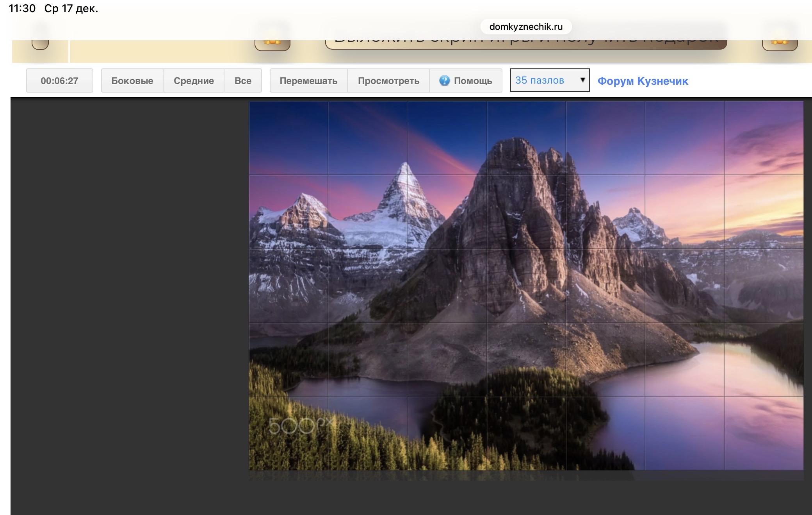Image resolution: width=812 pixels, height=515 pixels.
Task: Click the black arrow of the puzzle count selector
Action: pyautogui.click(x=582, y=80)
